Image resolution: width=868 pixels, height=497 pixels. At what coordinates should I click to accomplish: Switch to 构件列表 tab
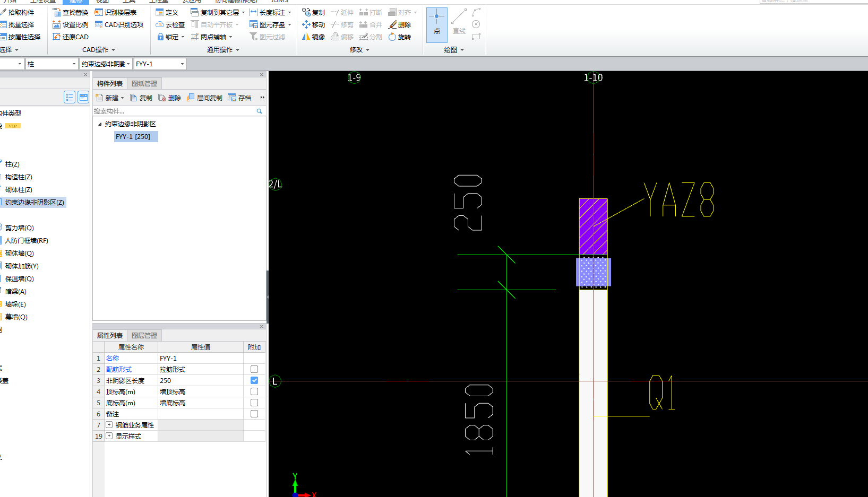pos(110,83)
